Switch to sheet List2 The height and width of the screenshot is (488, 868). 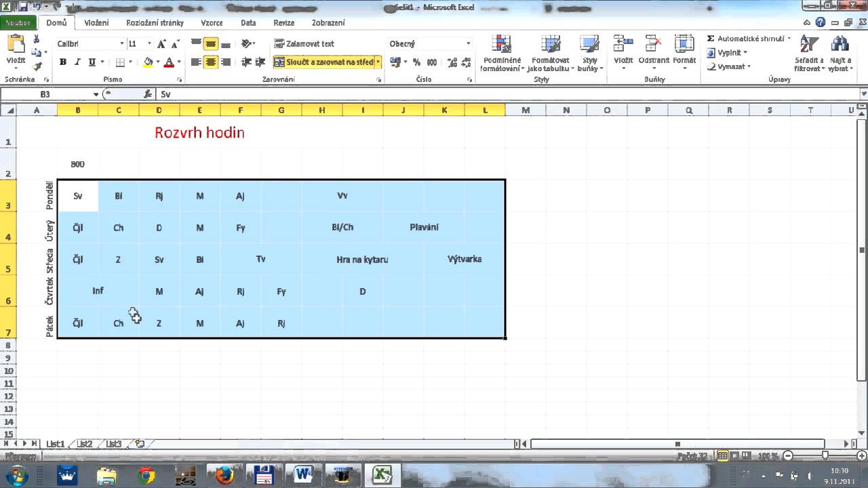(x=84, y=444)
